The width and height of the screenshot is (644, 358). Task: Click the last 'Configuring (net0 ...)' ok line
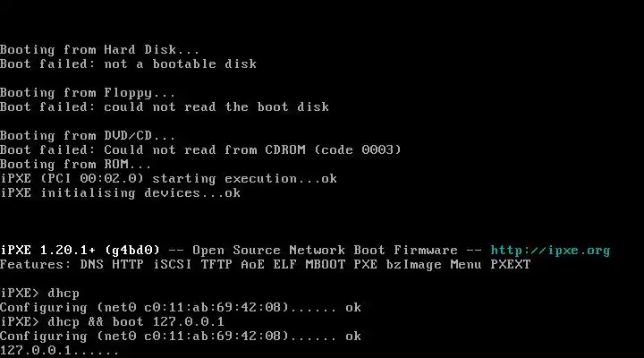tap(181, 337)
